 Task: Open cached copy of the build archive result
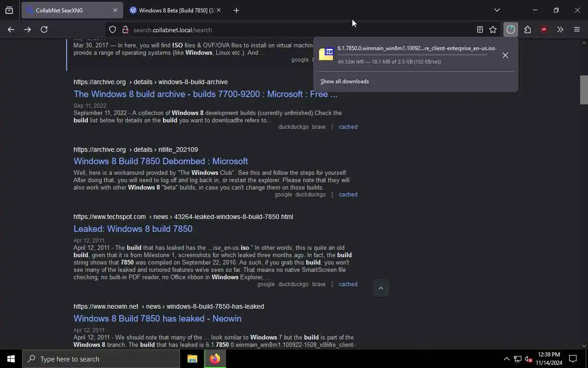pyautogui.click(x=348, y=127)
